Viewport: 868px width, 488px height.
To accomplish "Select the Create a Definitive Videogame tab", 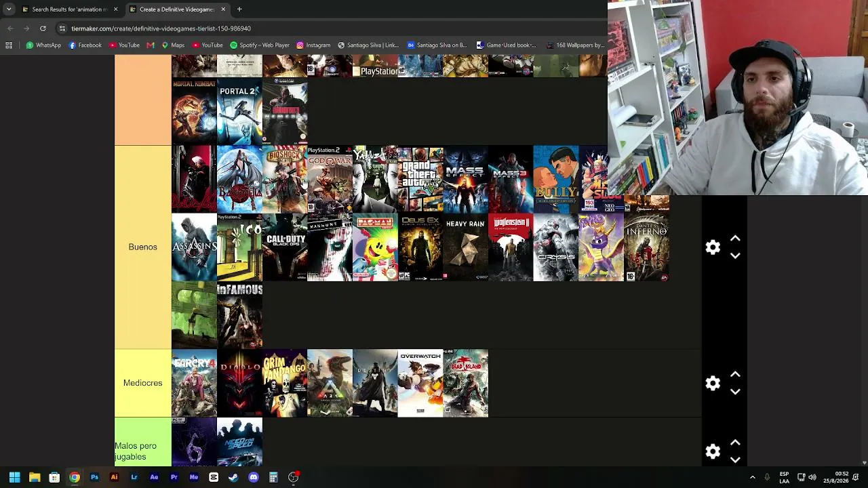I will pyautogui.click(x=178, y=9).
